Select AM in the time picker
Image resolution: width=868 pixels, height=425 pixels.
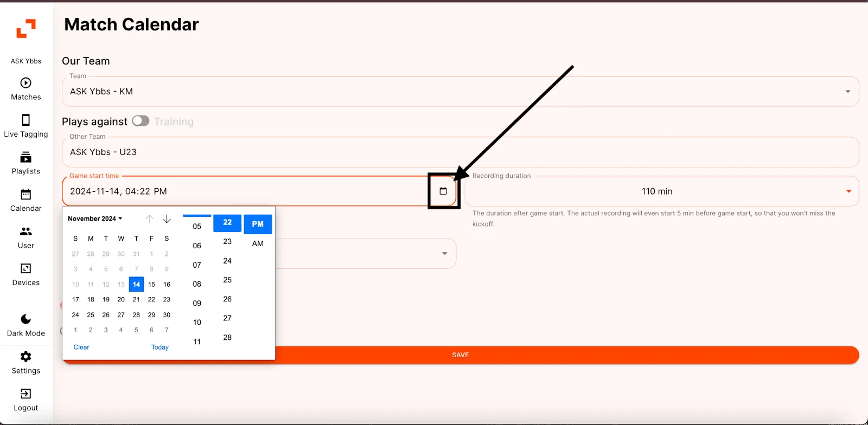pyautogui.click(x=258, y=243)
